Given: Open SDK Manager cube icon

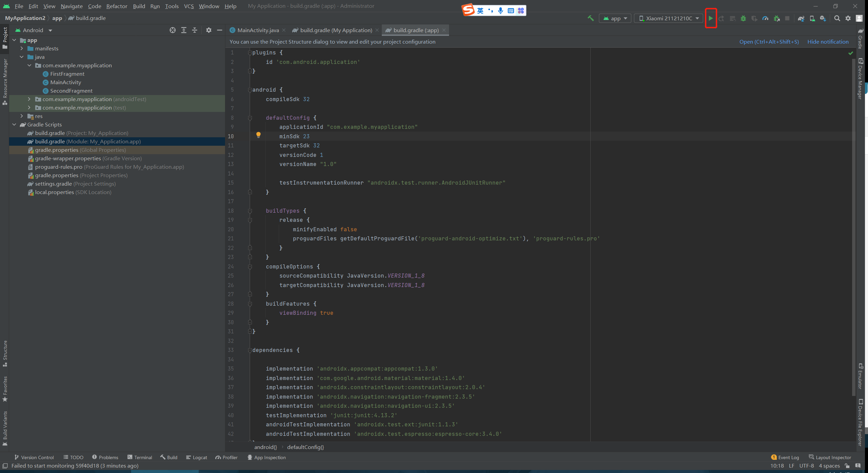Looking at the screenshot, I should tap(823, 18).
